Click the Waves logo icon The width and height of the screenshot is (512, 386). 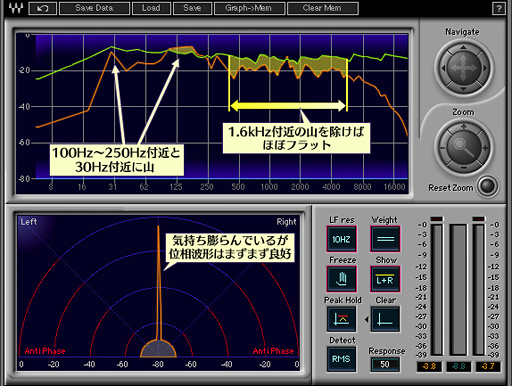(15, 8)
